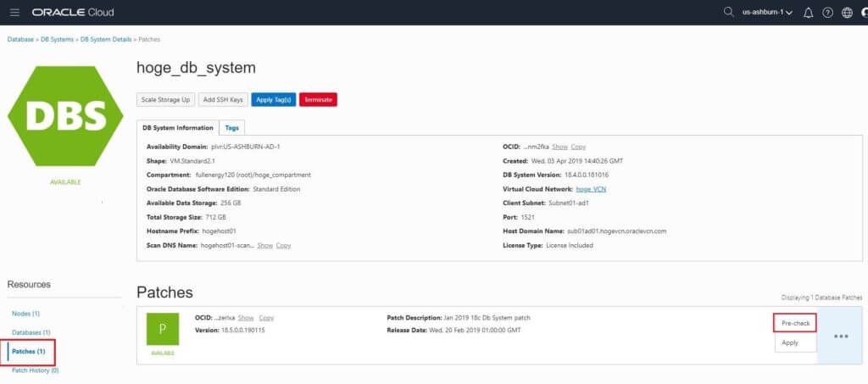Viewport: 868px width, 384px height.
Task: Click the Add SSH Keys button
Action: click(x=223, y=99)
